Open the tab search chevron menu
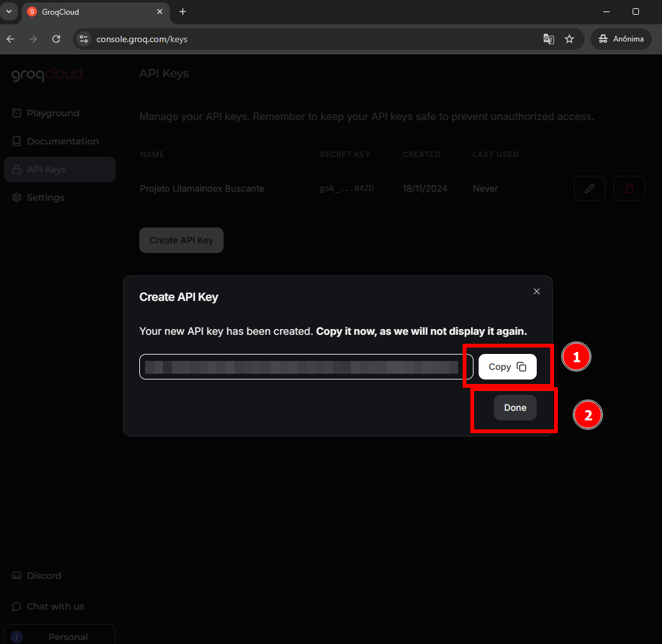Screen dimensions: 662x644 click(x=9, y=11)
